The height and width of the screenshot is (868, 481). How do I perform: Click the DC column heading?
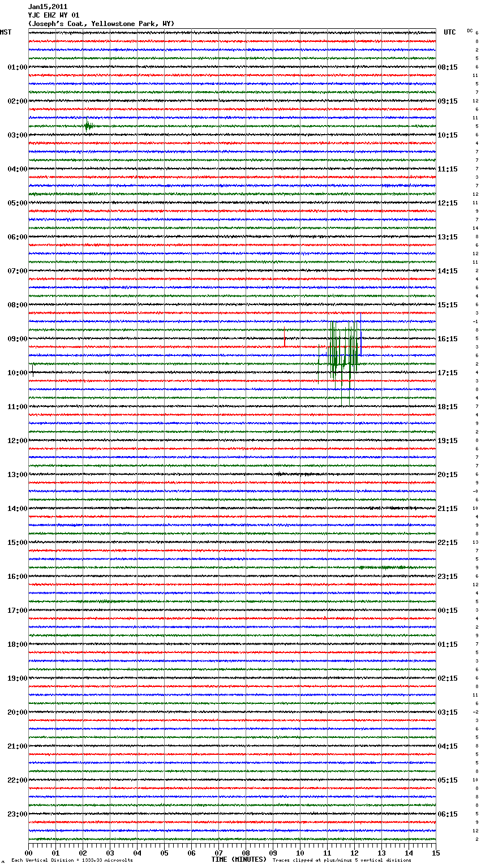coord(470,31)
